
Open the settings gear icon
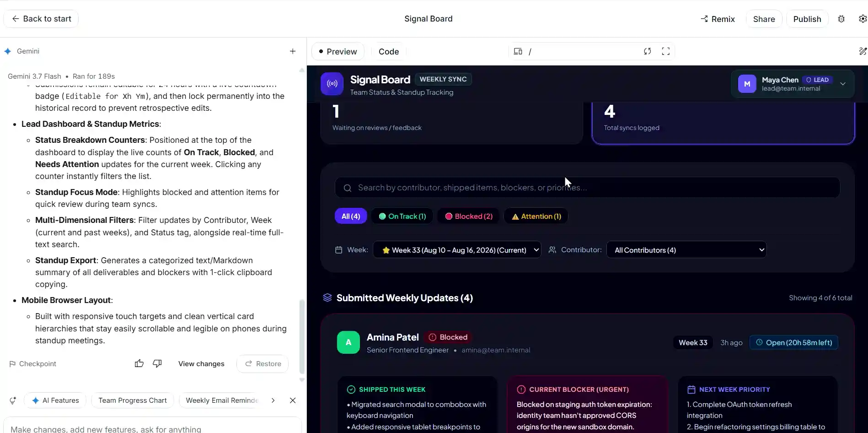pyautogui.click(x=863, y=19)
